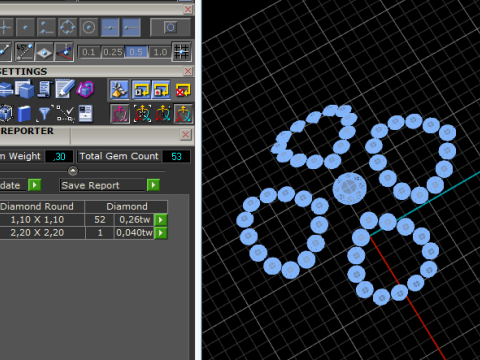Expand the 2,20 X 2,20 row arrow
This screenshot has width=480, height=360.
(161, 233)
